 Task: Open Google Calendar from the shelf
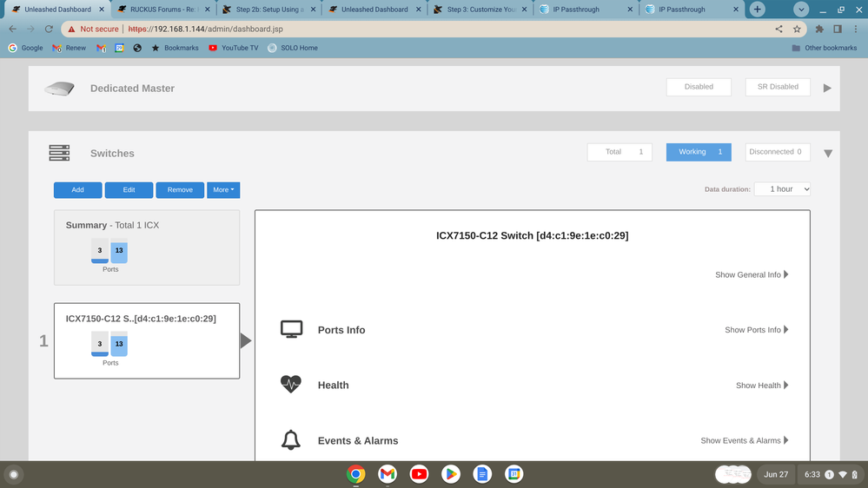pyautogui.click(x=514, y=474)
